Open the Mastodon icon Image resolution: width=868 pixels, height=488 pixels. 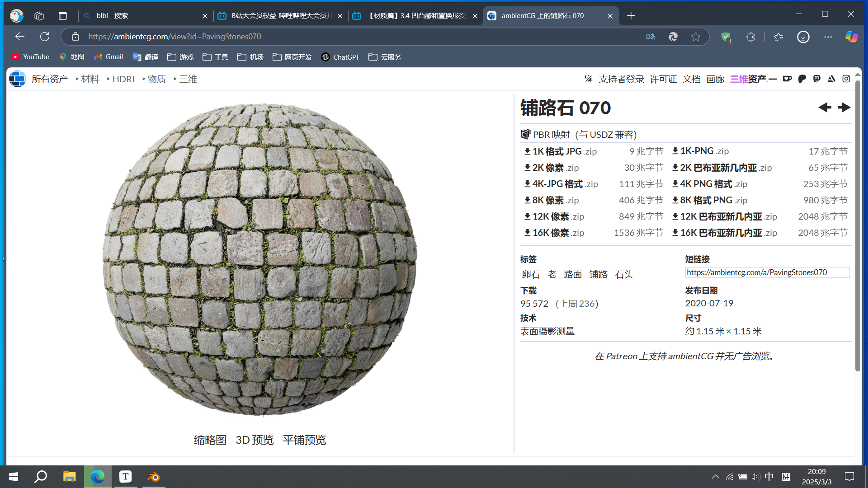816,79
